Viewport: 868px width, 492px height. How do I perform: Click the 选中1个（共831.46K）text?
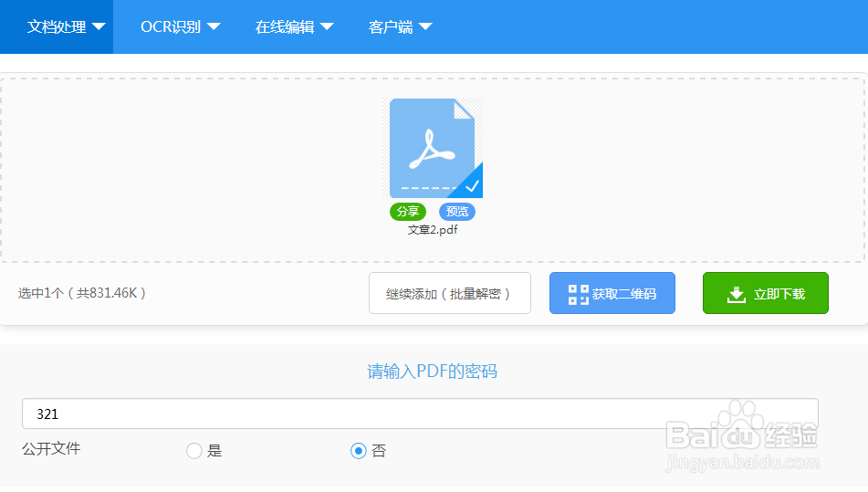82,293
